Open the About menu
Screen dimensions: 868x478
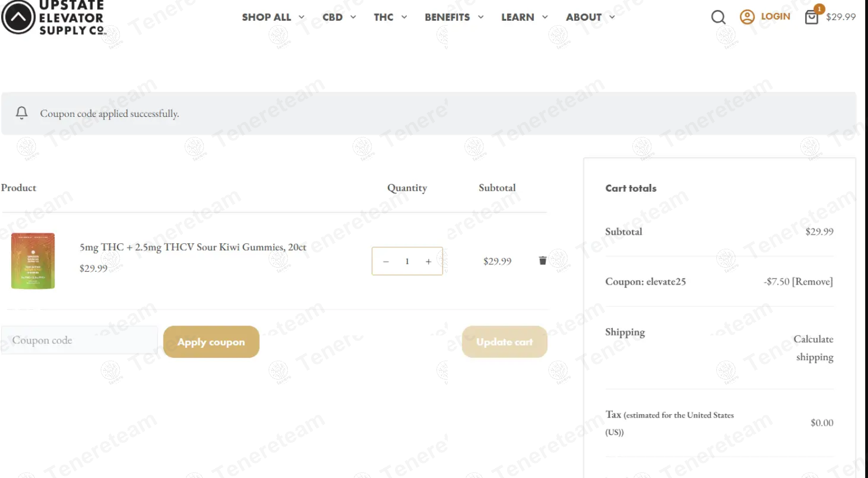click(590, 17)
